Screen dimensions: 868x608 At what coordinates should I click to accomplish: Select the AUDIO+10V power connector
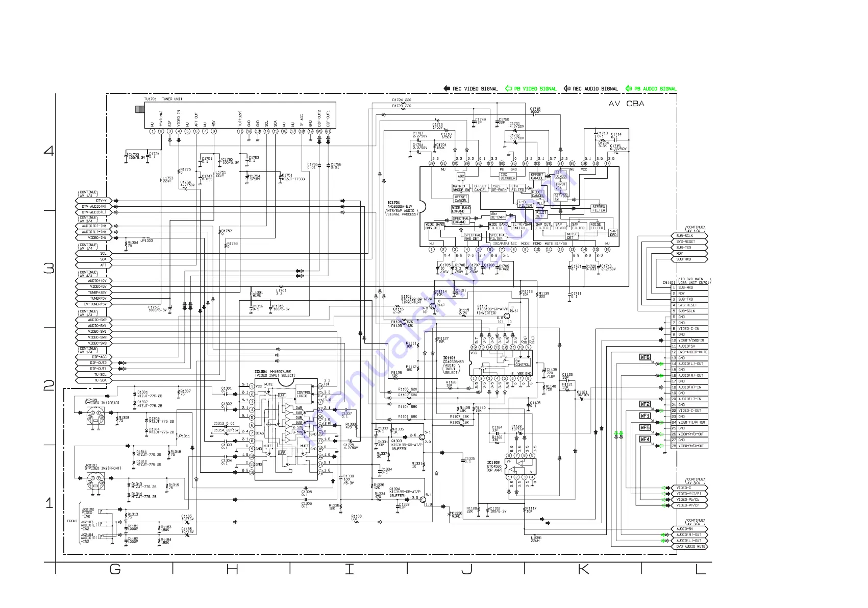(x=93, y=281)
